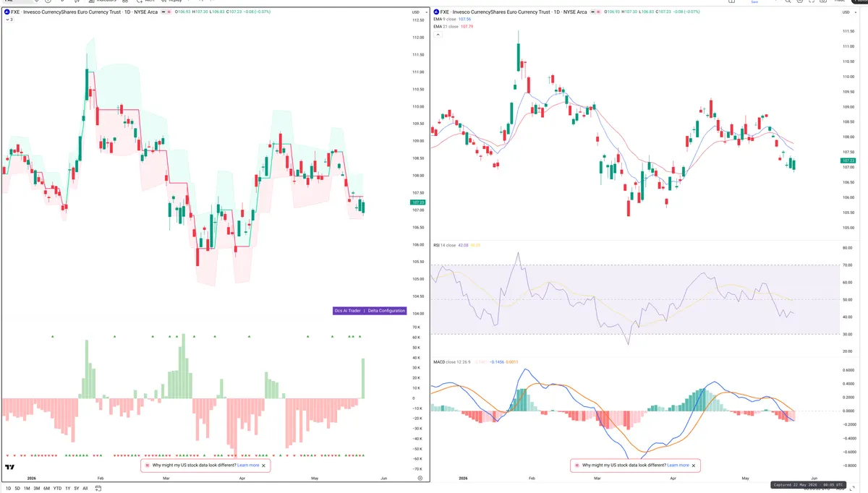Click left chart current price tag 107.23
The height and width of the screenshot is (493, 868).
pyautogui.click(x=418, y=202)
